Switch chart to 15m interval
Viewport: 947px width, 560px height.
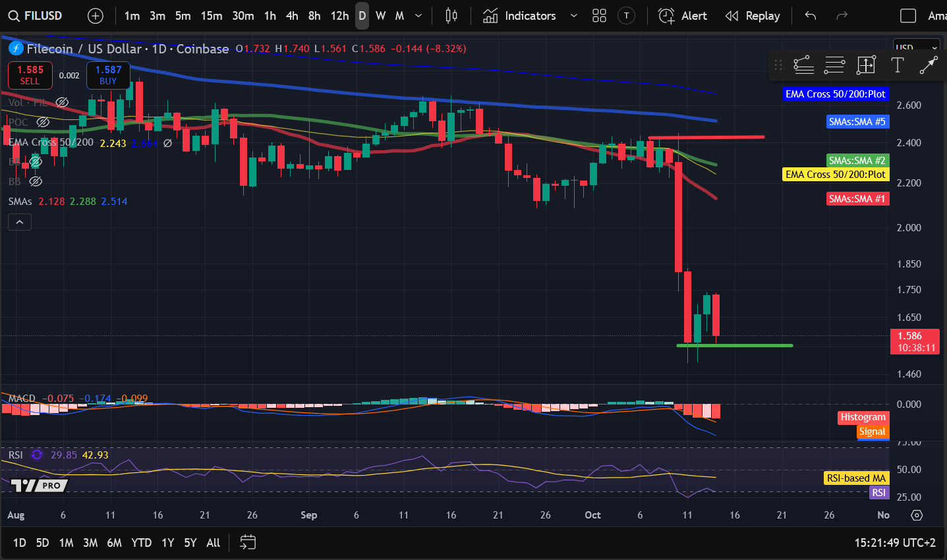coord(212,16)
